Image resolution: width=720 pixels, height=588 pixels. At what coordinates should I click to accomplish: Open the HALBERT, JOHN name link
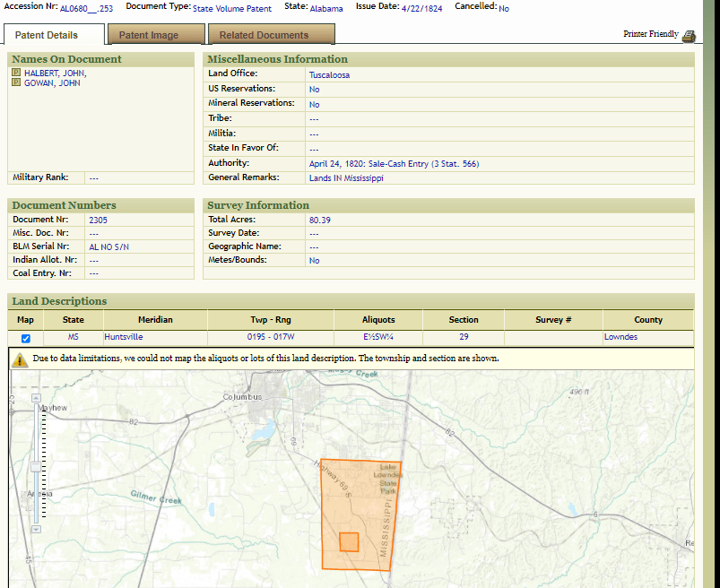pos(56,73)
